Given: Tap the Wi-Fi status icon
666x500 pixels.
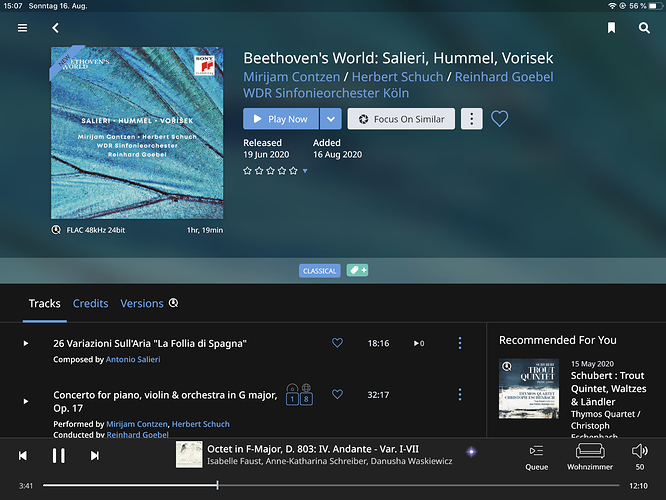Looking at the screenshot, I should tap(612, 6).
